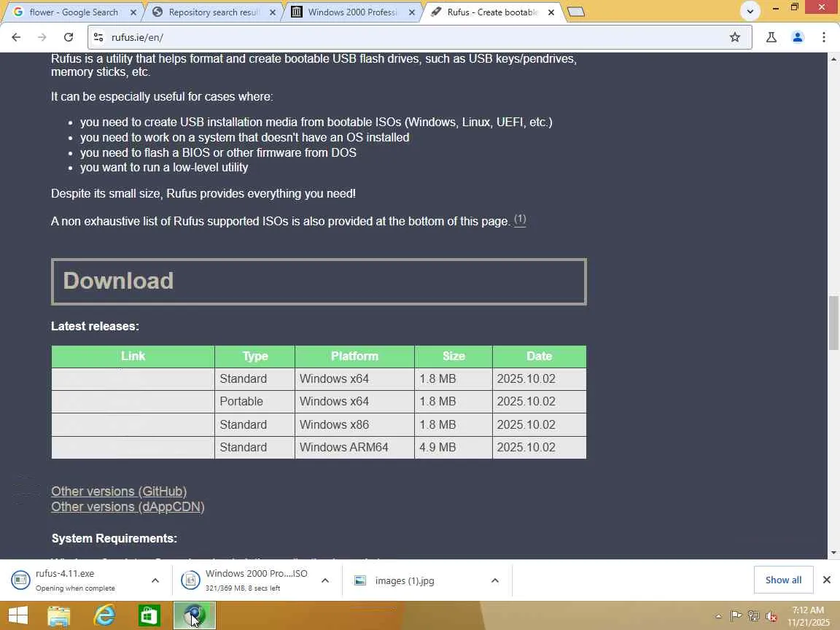Viewport: 840px width, 630px height.
Task: Click the scrollbar up arrow
Action: pyautogui.click(x=833, y=58)
